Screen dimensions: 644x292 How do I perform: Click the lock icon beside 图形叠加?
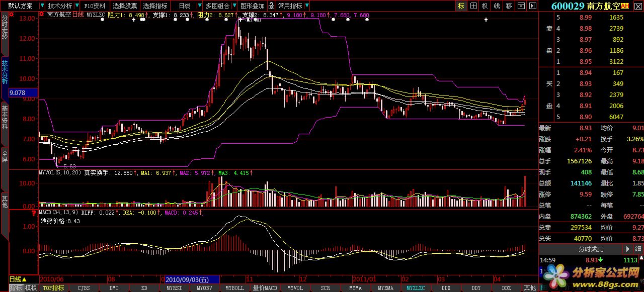tap(271, 6)
